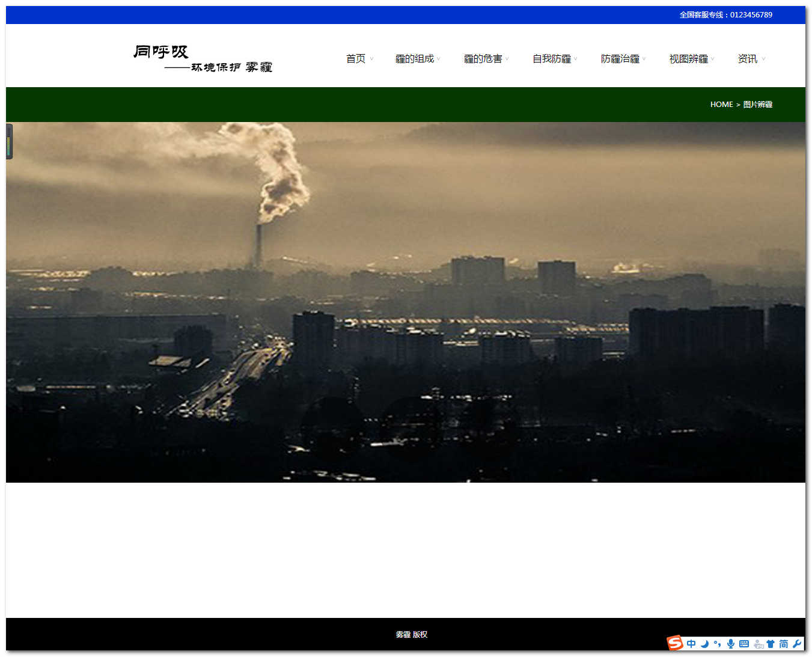Click the 图片辨霾 breadcrumb text
Screen dimensions: 812x657
758,105
